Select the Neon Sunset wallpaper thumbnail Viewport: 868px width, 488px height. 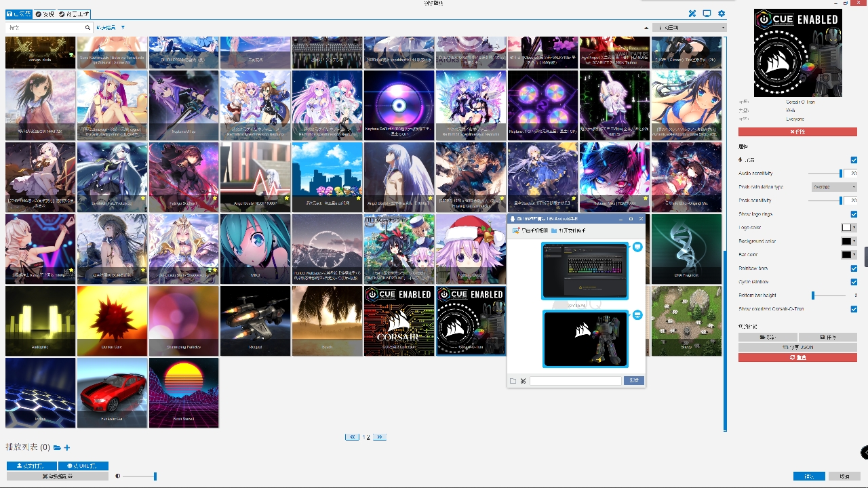pos(184,392)
